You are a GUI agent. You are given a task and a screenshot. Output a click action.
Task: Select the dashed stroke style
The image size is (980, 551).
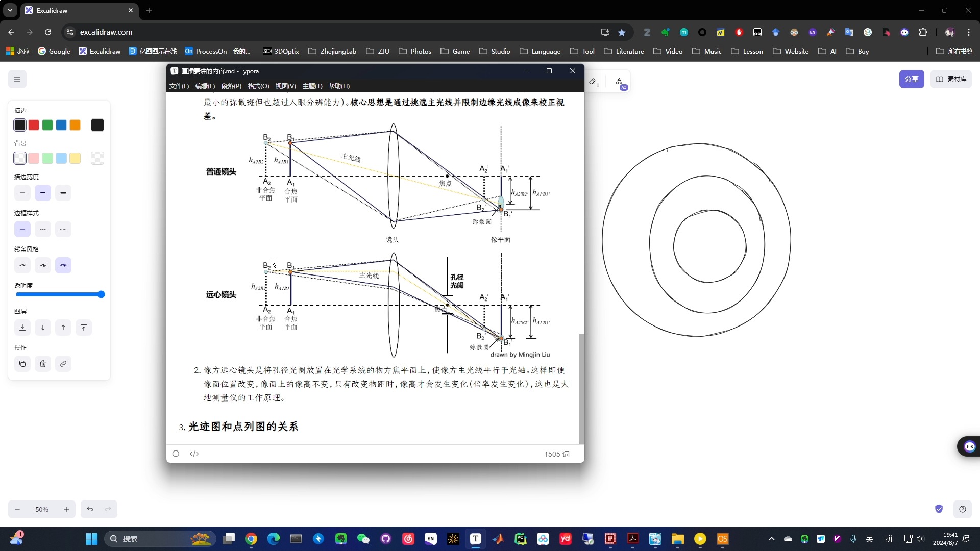[43, 229]
